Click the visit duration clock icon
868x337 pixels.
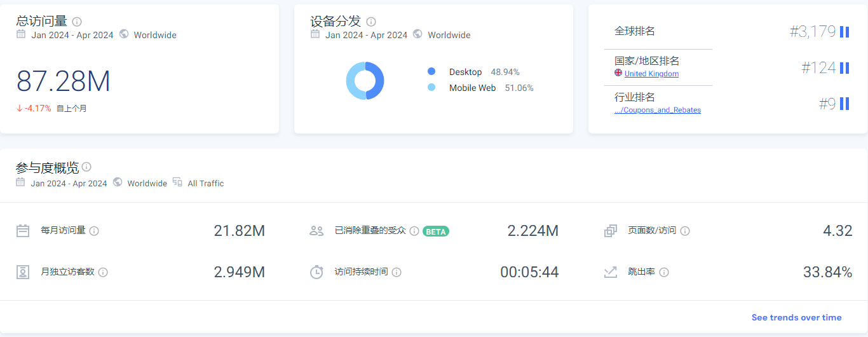316,272
